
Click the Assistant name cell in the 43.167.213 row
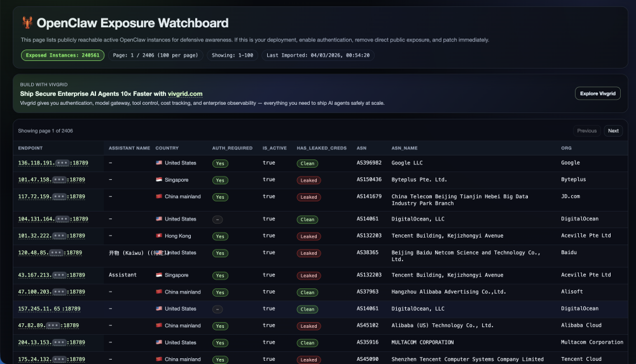coord(123,275)
